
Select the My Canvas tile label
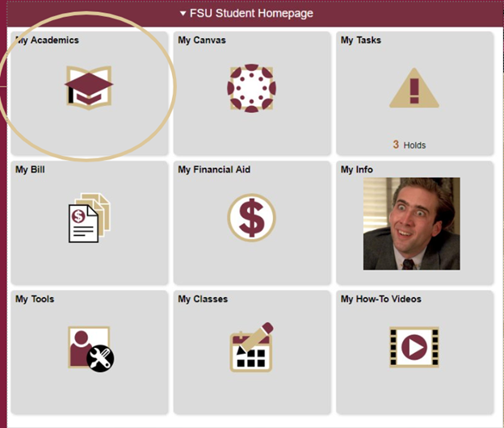(x=202, y=40)
